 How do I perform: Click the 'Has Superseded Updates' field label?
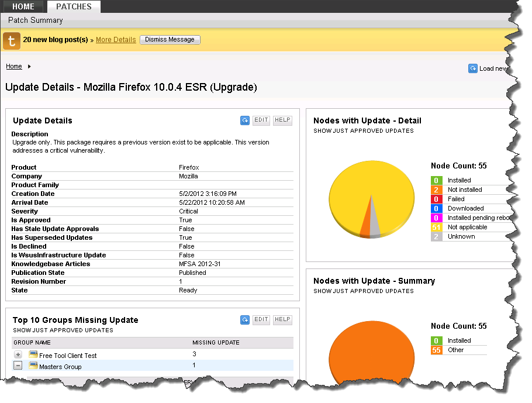(x=52, y=237)
